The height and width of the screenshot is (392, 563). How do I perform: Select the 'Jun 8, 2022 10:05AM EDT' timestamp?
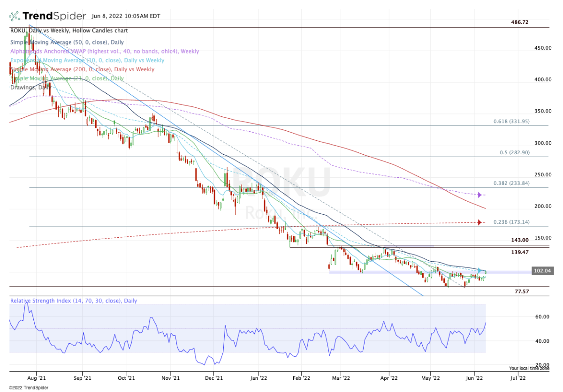click(x=125, y=16)
